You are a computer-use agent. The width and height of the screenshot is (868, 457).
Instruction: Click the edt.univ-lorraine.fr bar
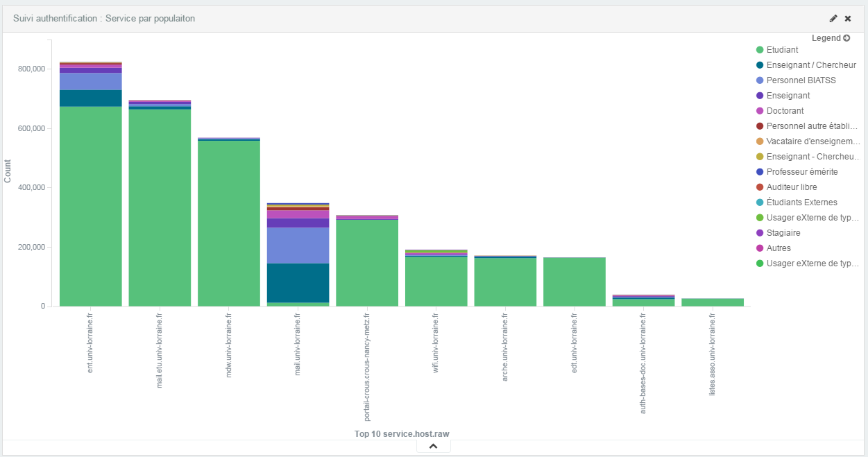[575, 282]
